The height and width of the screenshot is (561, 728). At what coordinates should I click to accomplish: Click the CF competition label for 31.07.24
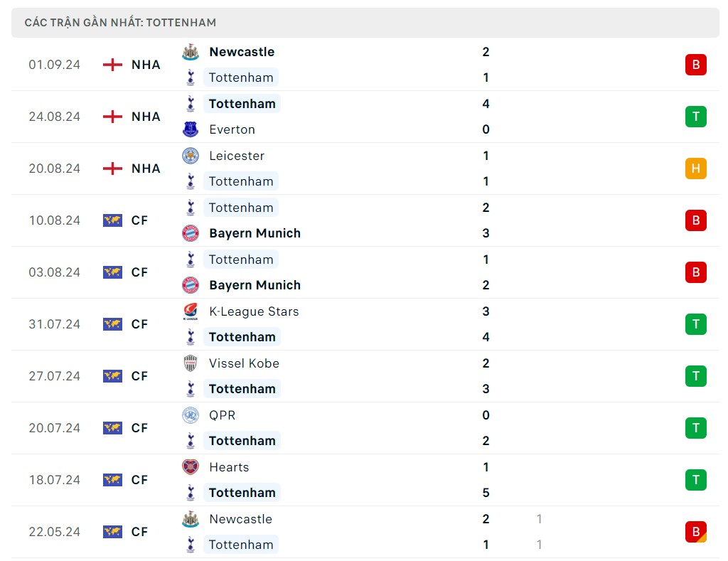(139, 324)
